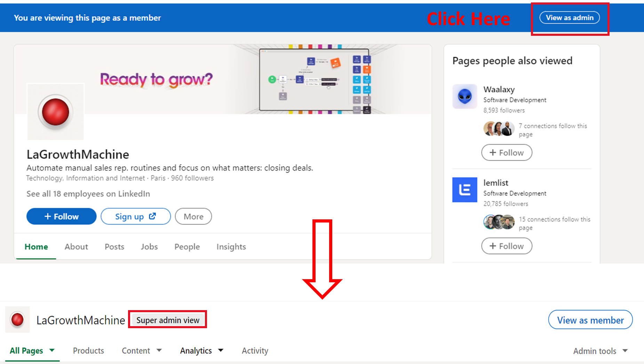Open the All Pages dropdown
Image resolution: width=644 pixels, height=364 pixels.
pos(31,350)
